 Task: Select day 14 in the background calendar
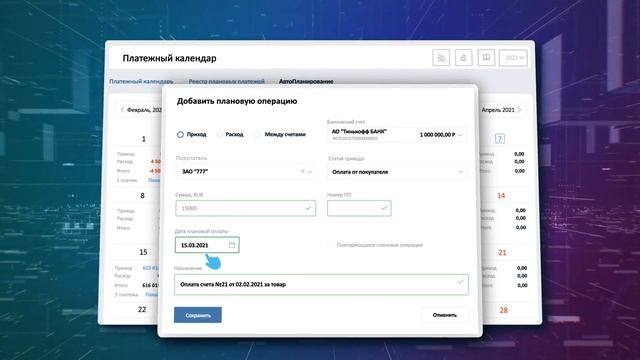501,196
